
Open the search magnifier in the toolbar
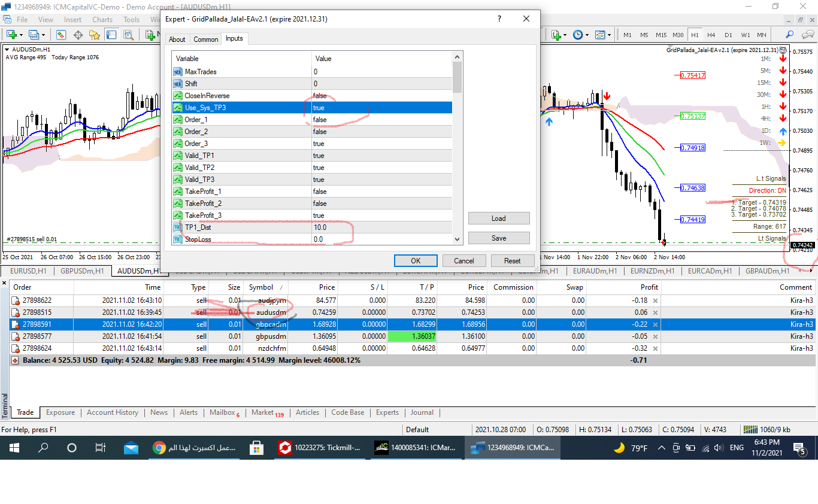[x=790, y=35]
